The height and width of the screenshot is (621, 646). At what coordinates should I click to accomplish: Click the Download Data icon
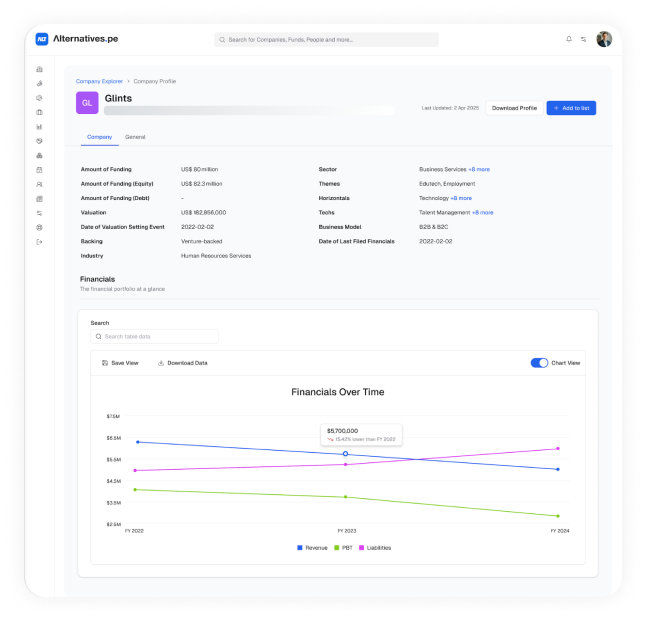tap(161, 363)
